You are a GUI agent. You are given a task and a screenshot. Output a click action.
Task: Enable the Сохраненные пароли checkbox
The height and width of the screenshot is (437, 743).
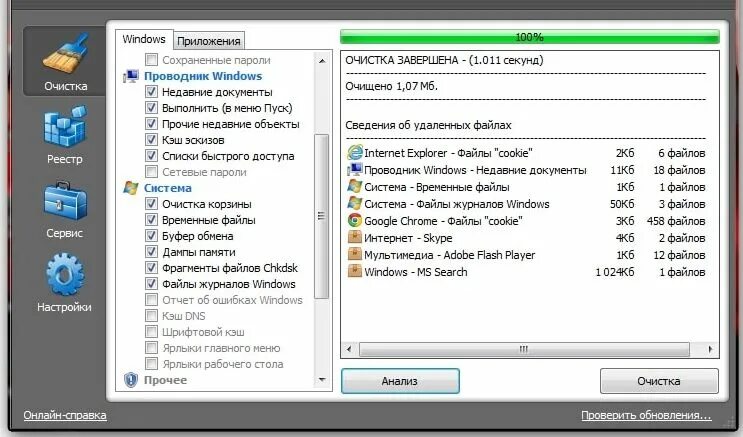[x=151, y=60]
